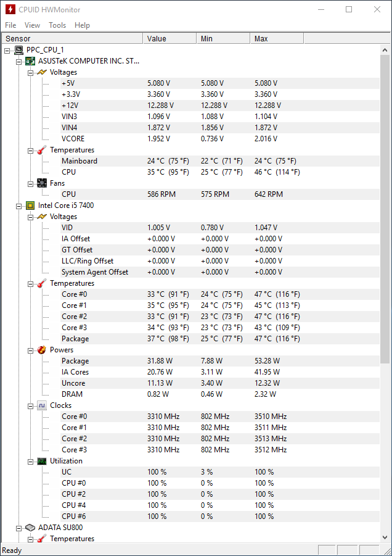Collapse the PPC_CPU_1 root node

click(x=7, y=51)
